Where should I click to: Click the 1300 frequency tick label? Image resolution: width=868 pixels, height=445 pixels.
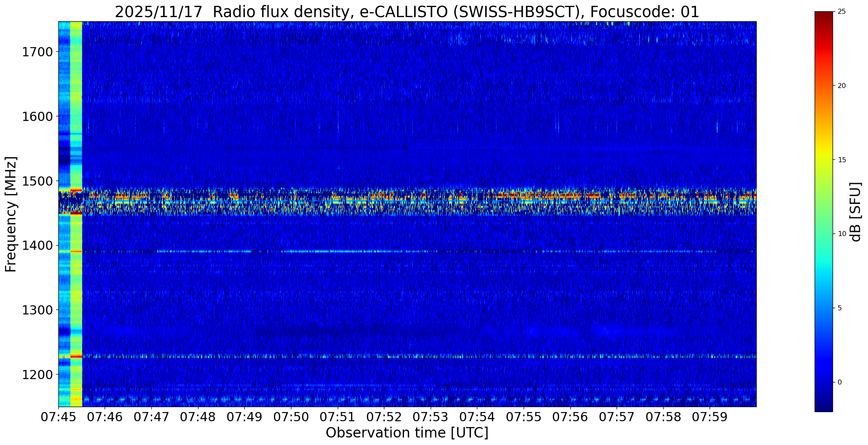click(37, 310)
